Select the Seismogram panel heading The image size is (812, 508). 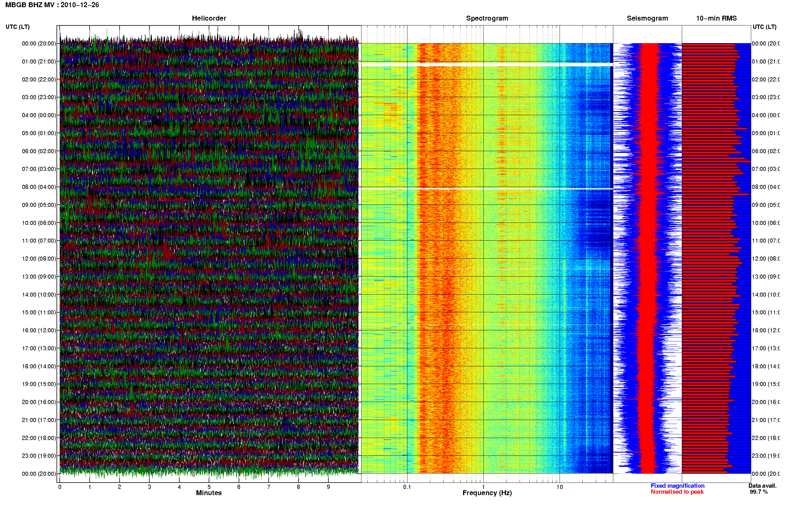(x=648, y=19)
